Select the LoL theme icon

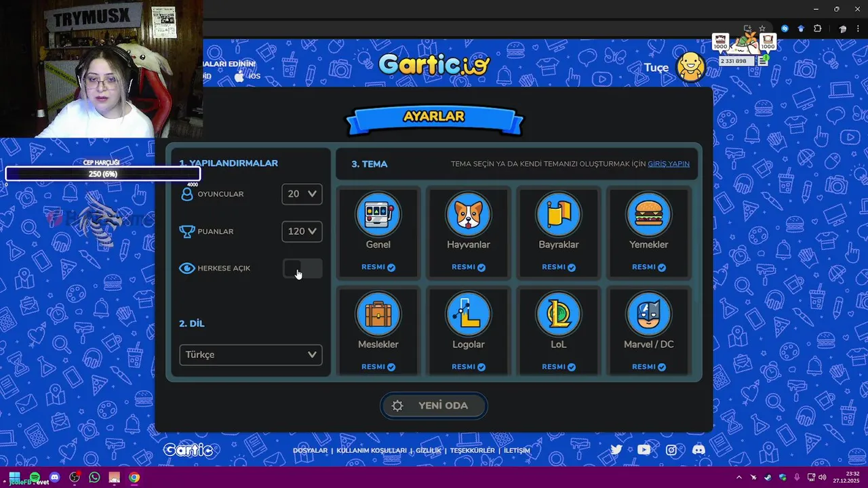pos(558,314)
